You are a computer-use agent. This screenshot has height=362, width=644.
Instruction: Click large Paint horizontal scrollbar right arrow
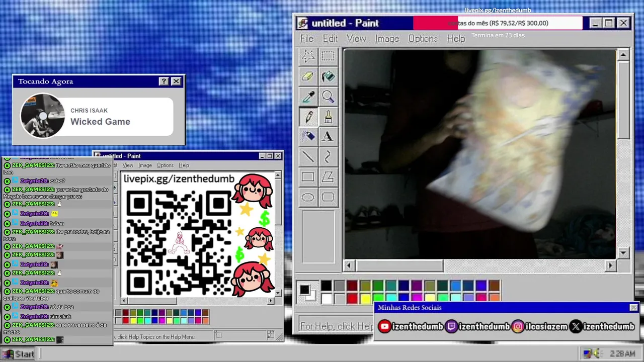point(610,265)
